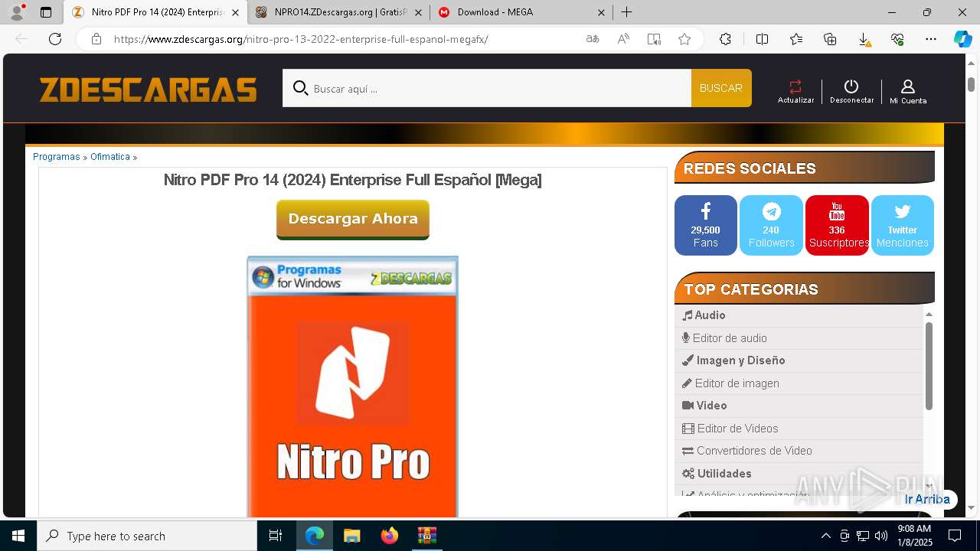
Task: Click the ZDESCARGAS site logo
Action: coord(149,90)
